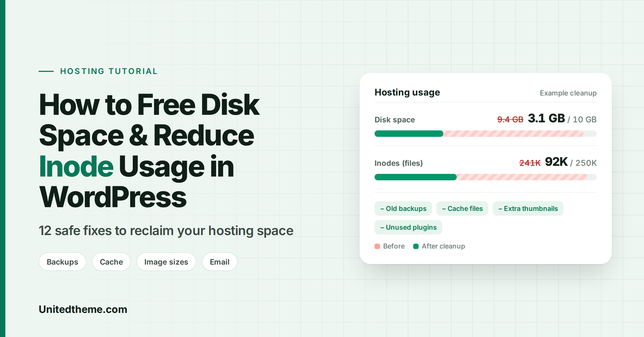This screenshot has height=337, width=644.
Task: Click the struck-through 9.4 GB value
Action: tap(510, 120)
